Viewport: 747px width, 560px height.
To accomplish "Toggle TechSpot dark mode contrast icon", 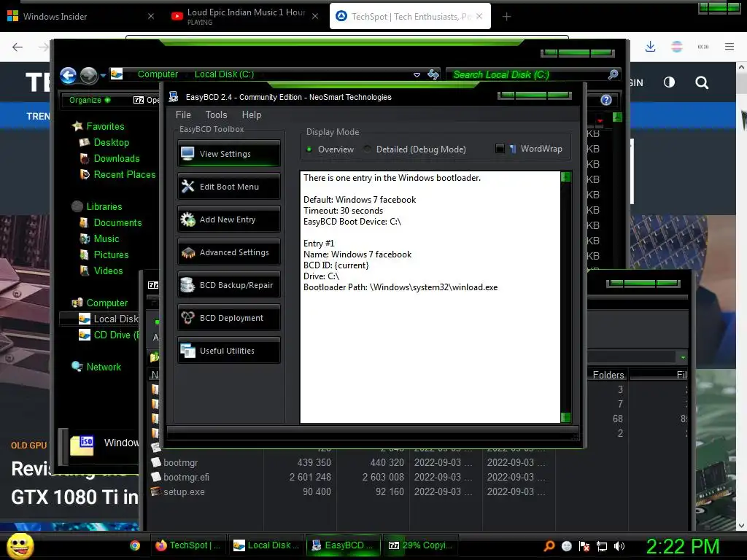I will tap(670, 82).
